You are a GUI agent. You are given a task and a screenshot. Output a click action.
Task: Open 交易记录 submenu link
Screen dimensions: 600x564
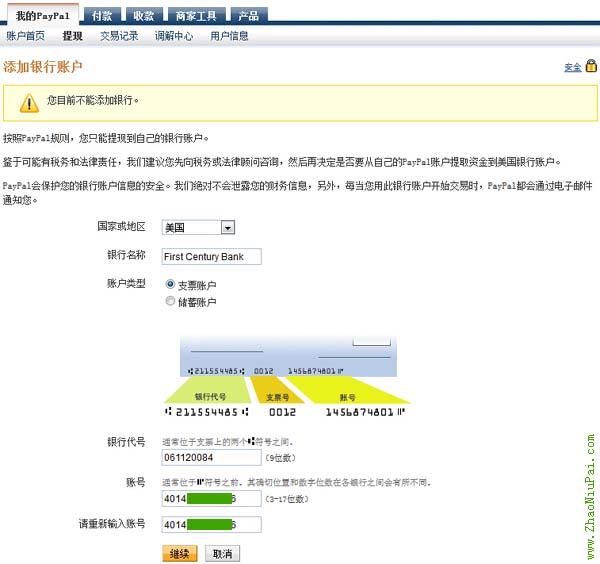click(119, 36)
